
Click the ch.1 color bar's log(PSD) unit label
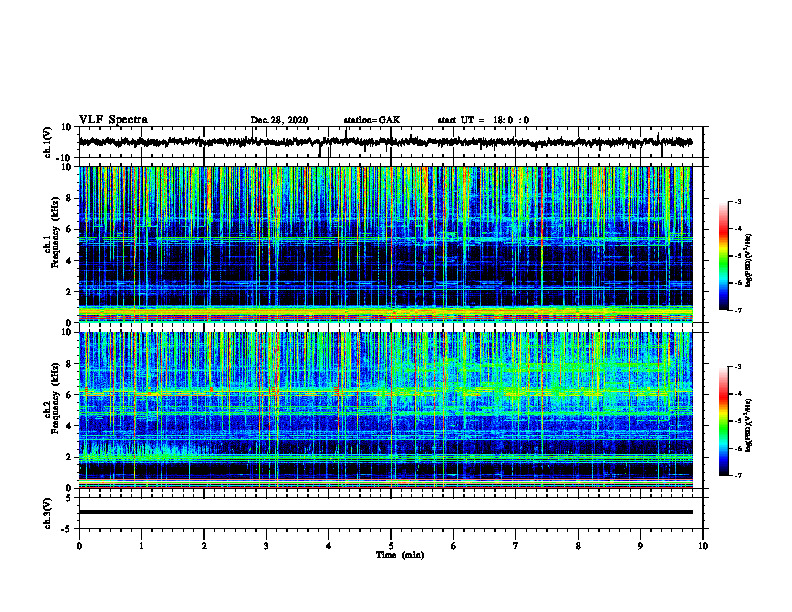(x=748, y=261)
